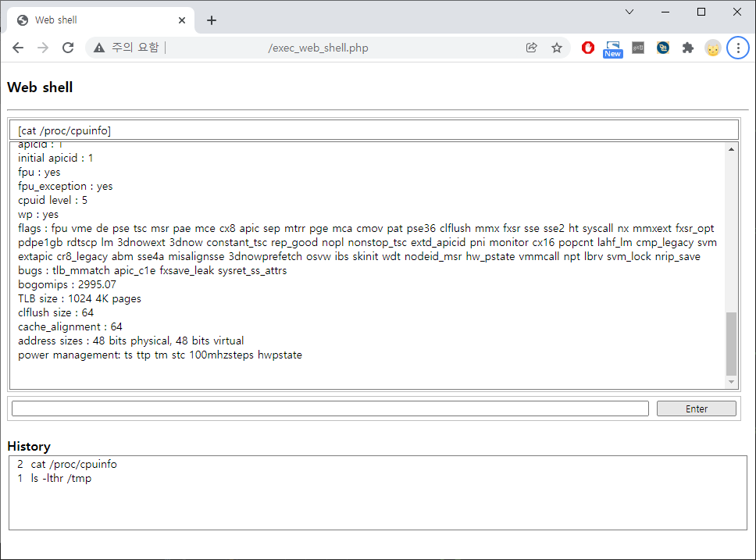Maximize the browser window

[x=701, y=12]
